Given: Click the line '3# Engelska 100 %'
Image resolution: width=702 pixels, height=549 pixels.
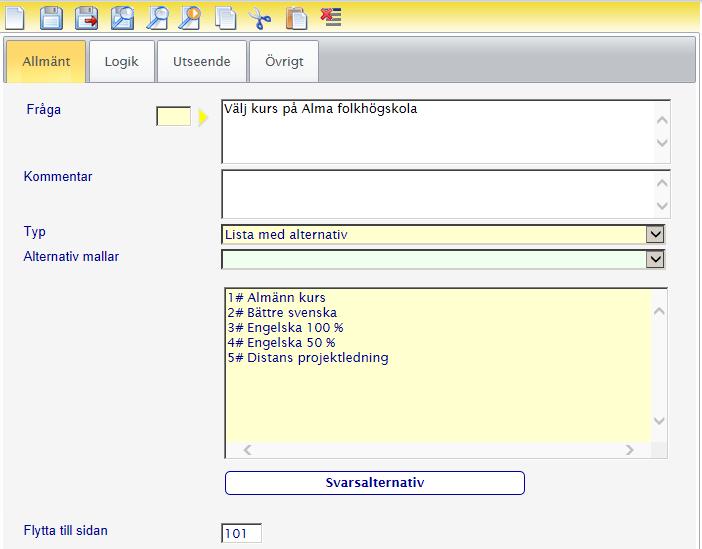Looking at the screenshot, I should pyautogui.click(x=285, y=328).
